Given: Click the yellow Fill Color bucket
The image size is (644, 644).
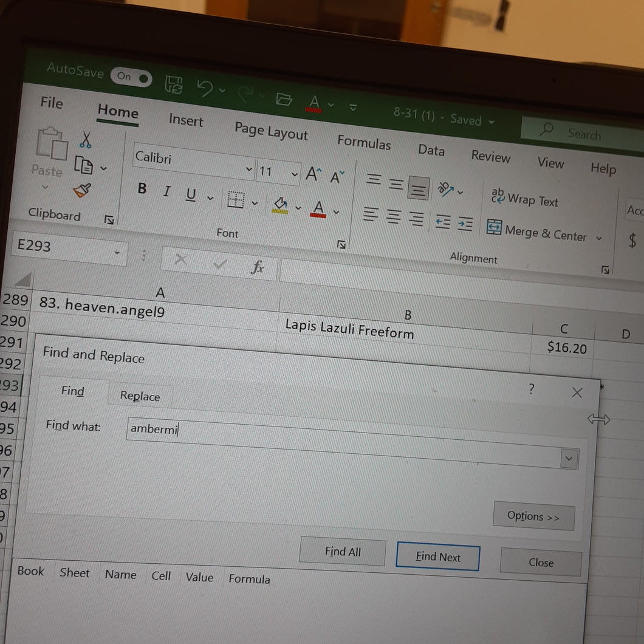Looking at the screenshot, I should (x=281, y=205).
